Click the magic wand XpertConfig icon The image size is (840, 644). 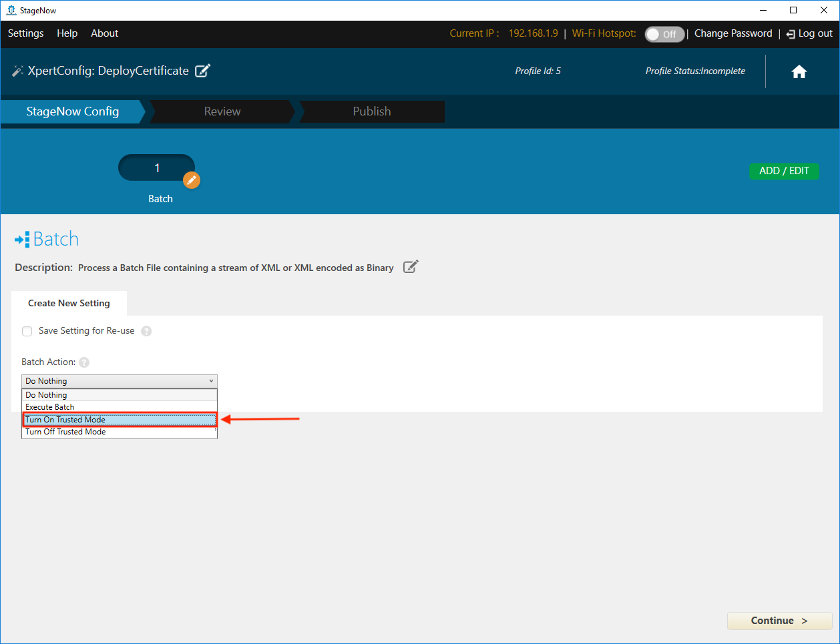[17, 71]
